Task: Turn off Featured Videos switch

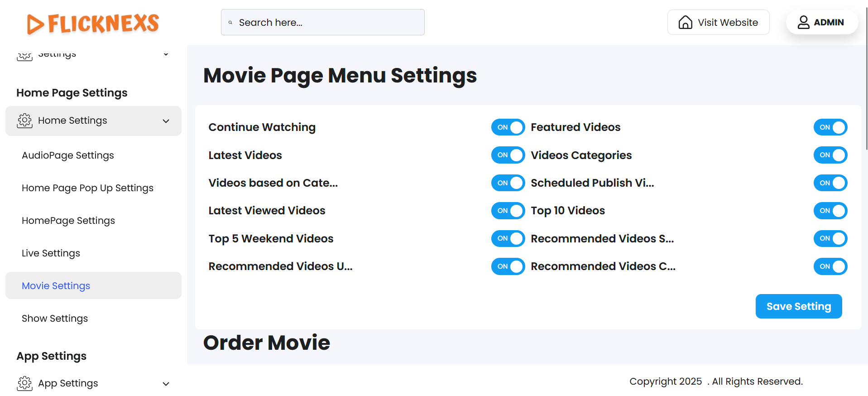Action: [830, 127]
